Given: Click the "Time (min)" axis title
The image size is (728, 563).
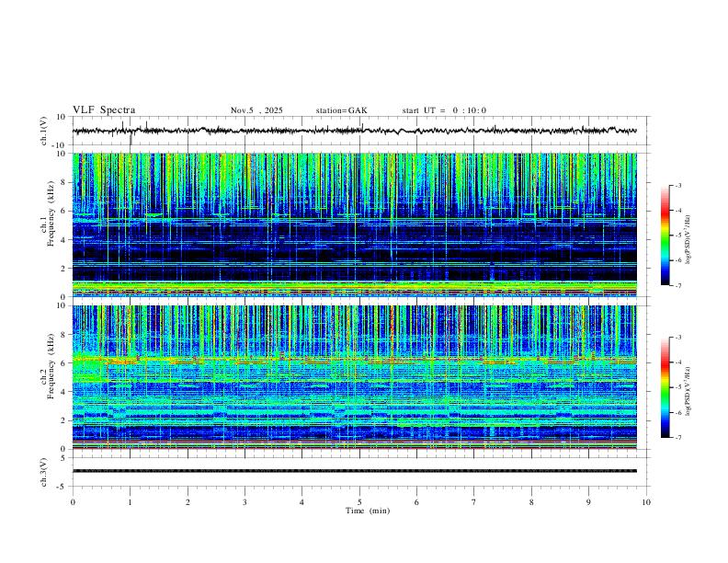Looking at the screenshot, I should 368,511.
